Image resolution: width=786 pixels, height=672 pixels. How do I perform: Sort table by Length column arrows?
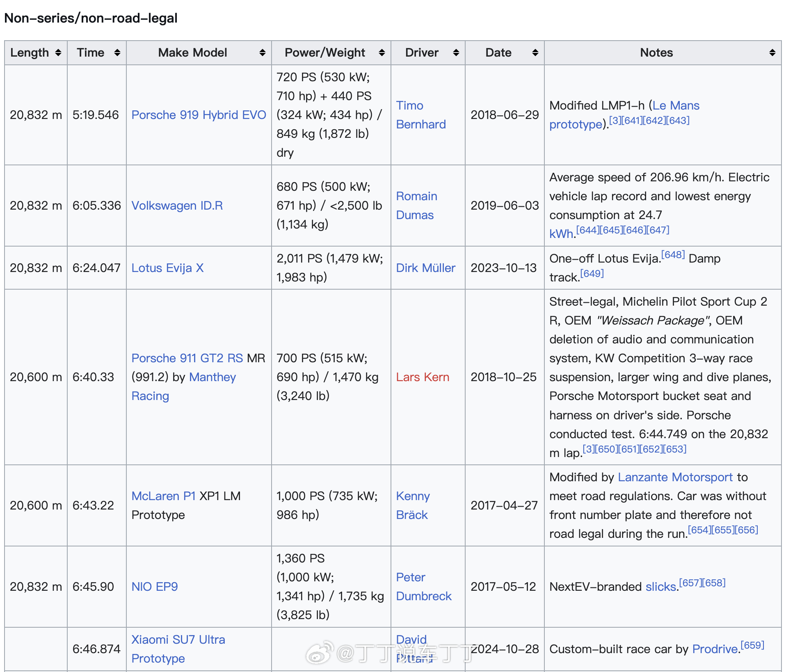point(58,53)
